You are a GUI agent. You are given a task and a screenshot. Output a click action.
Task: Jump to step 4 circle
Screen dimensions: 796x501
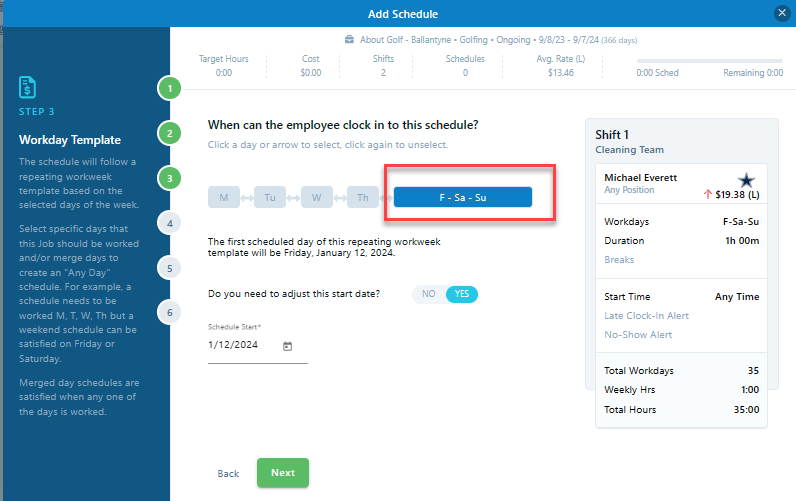click(170, 223)
